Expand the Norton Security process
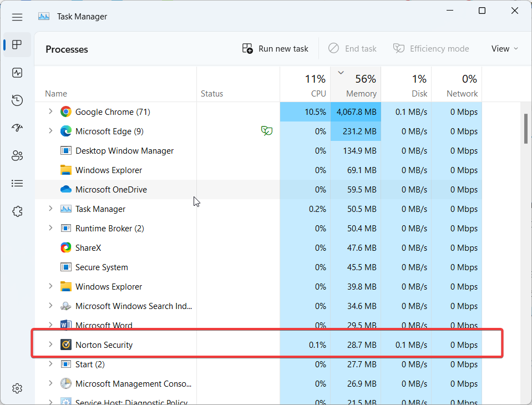 click(50, 345)
